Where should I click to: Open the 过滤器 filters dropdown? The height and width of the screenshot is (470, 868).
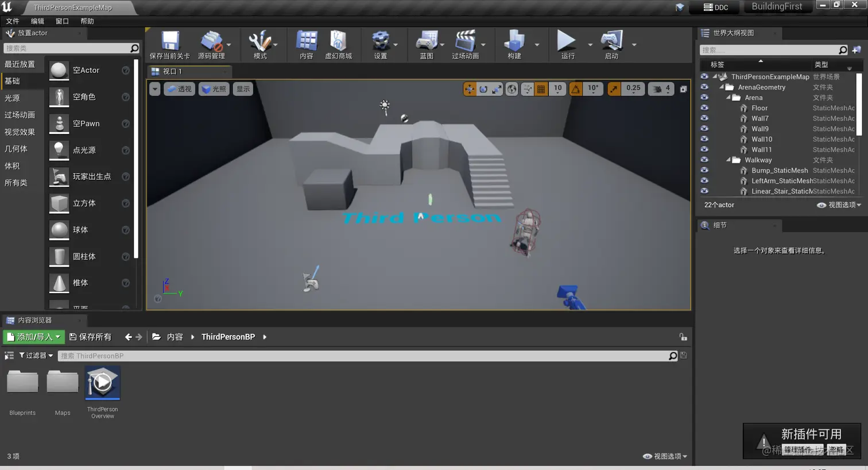(36, 356)
